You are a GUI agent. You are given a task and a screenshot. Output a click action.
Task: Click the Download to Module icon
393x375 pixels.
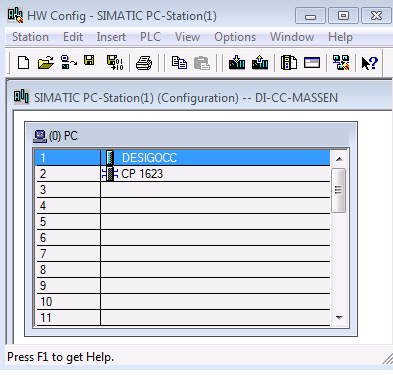coord(237,63)
